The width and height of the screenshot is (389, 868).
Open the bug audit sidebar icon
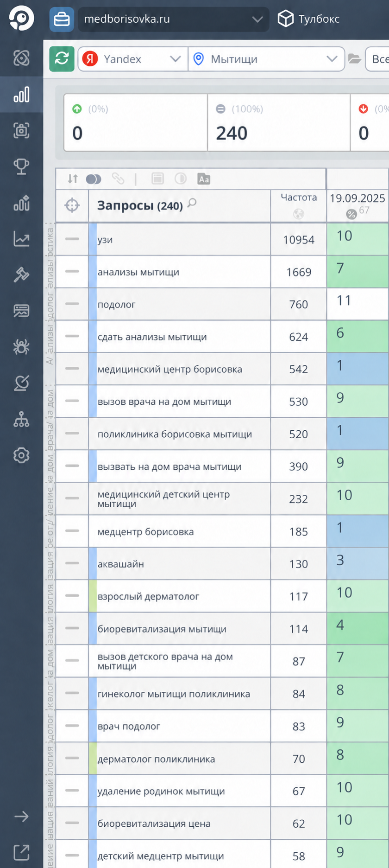pyautogui.click(x=21, y=347)
